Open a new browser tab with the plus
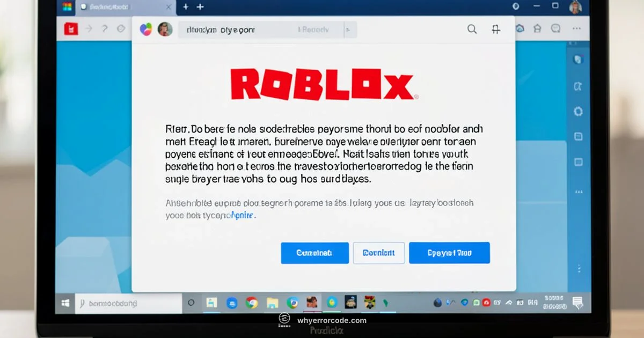Image resolution: width=644 pixels, height=338 pixels. click(x=186, y=7)
